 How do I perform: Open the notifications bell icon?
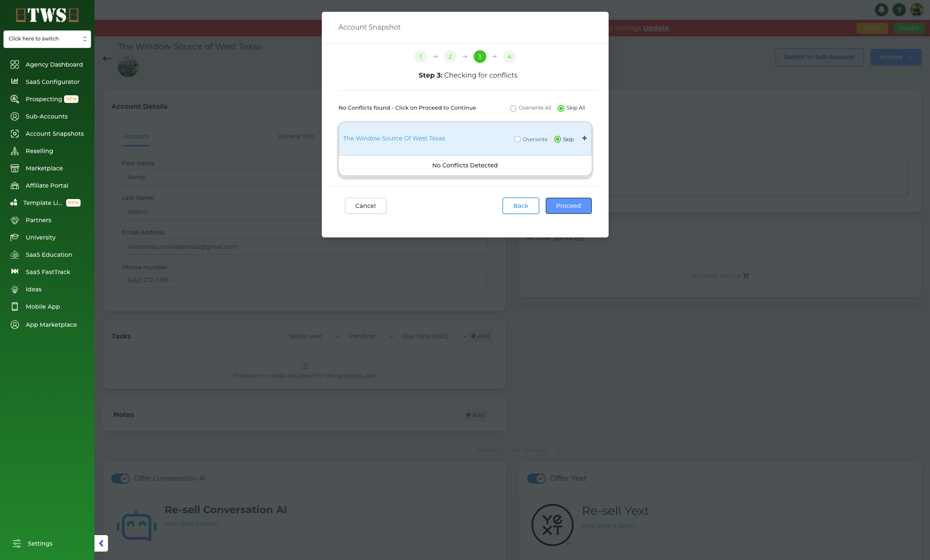pyautogui.click(x=881, y=9)
